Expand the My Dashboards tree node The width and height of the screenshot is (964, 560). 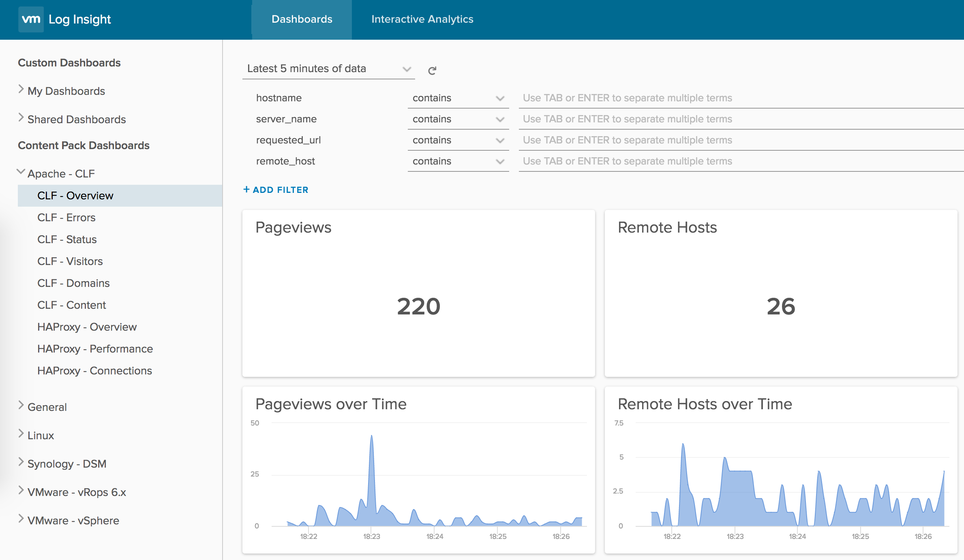point(21,89)
